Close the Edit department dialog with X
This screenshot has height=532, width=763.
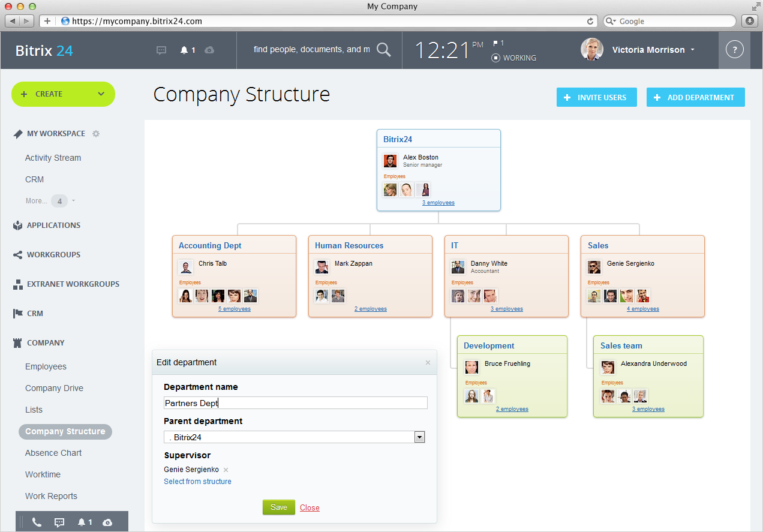428,362
